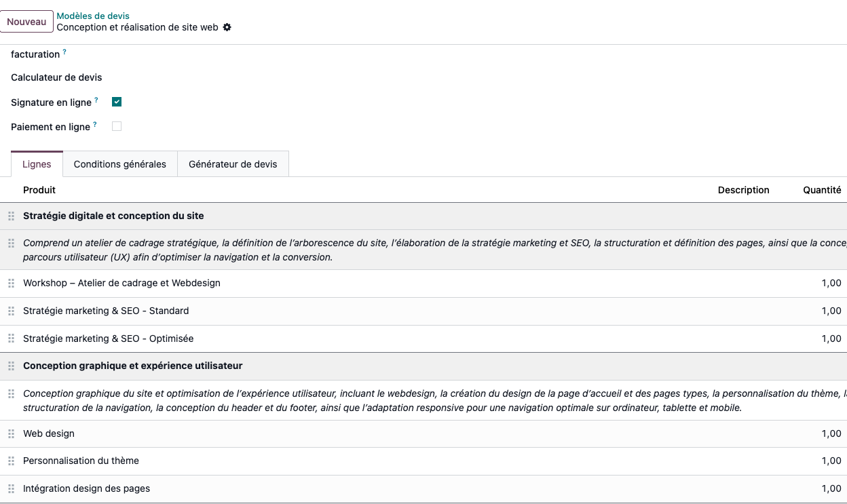Select Intégration design des pages product line
The width and height of the screenshot is (847, 504).
[x=86, y=488]
